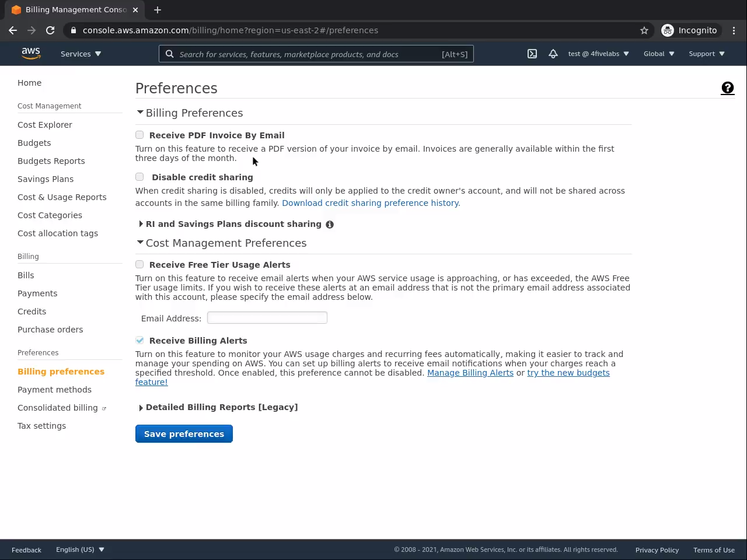Open Cost allocation tags

tap(58, 233)
